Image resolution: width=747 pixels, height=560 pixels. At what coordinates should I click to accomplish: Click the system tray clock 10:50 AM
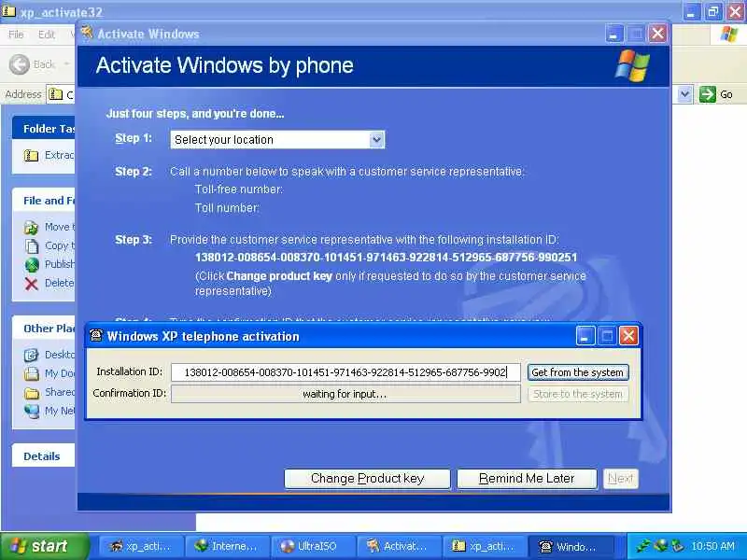712,546
